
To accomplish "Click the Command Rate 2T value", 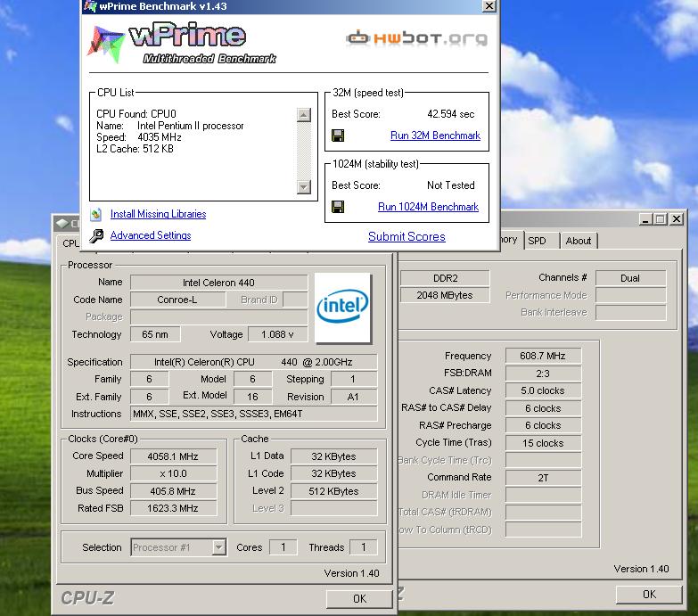I will point(543,478).
